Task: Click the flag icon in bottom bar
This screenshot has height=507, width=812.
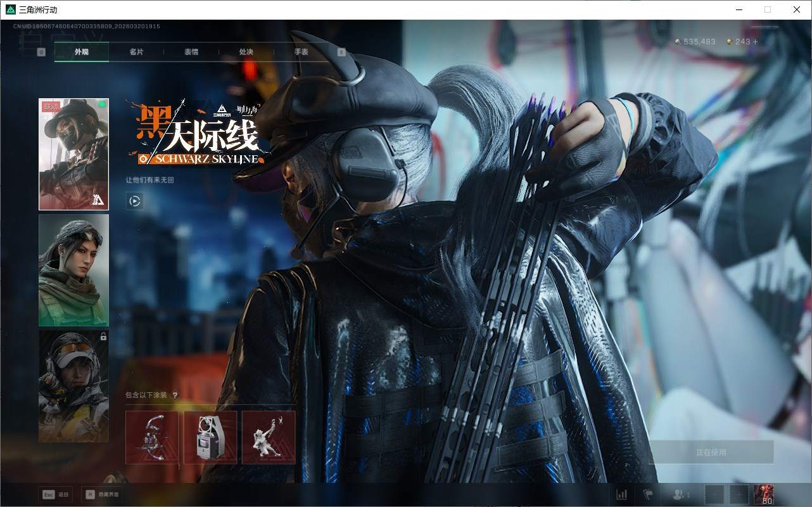Action: tap(647, 494)
